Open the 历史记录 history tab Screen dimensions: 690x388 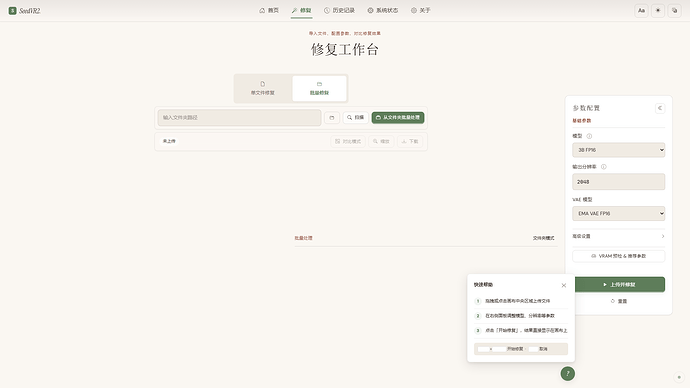coord(339,11)
